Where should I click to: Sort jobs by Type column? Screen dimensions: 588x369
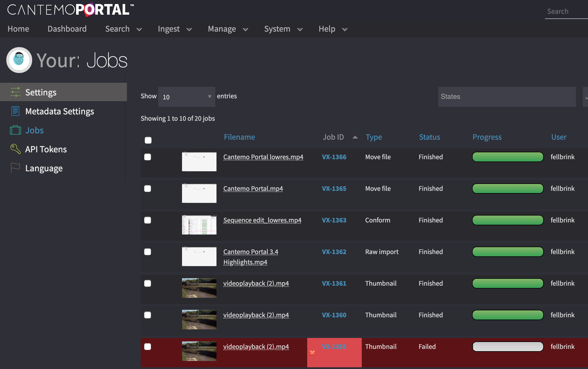[374, 137]
